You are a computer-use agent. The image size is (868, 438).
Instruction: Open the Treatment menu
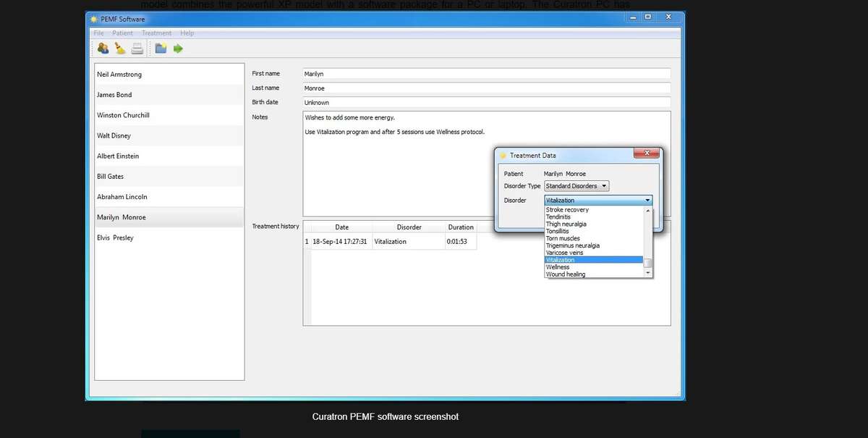click(x=156, y=33)
